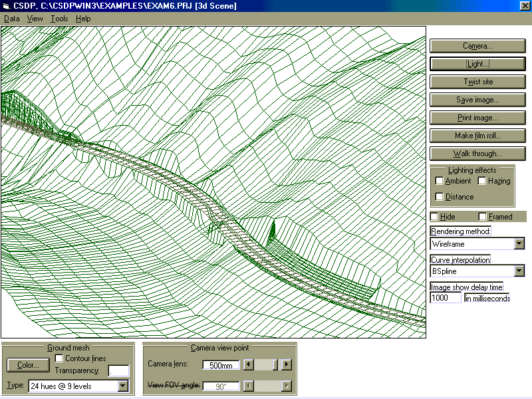The width and height of the screenshot is (532, 399).
Task: Click the Camera lens right arrow
Action: pos(287,364)
